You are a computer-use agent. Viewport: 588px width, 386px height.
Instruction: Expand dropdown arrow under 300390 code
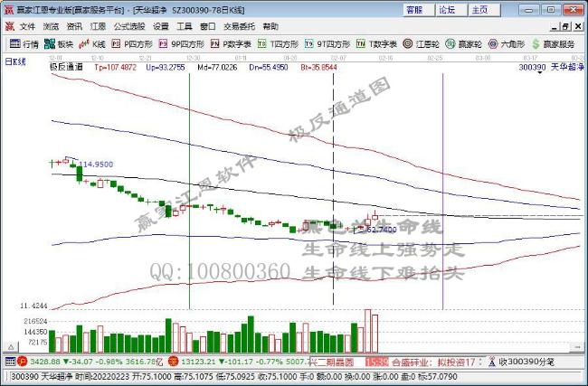tap(540, 72)
